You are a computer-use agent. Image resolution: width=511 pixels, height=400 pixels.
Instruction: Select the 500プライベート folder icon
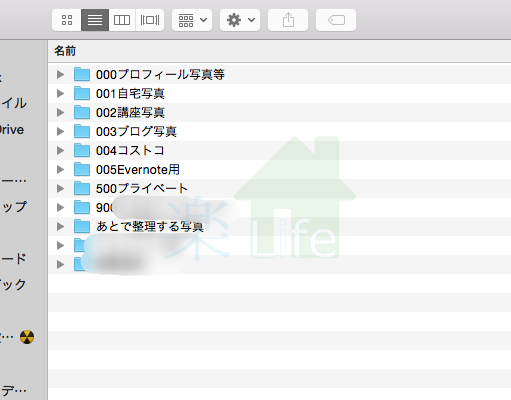[82, 188]
